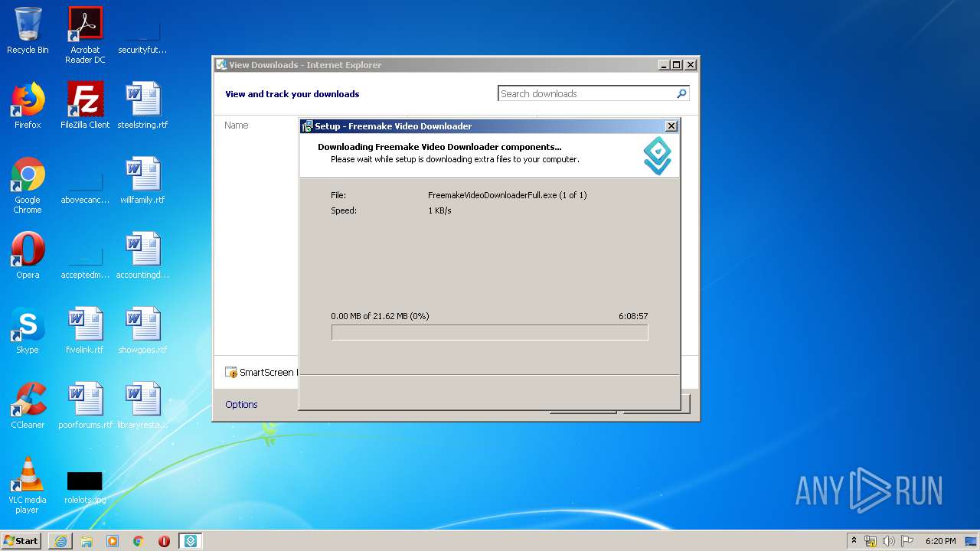
Task: Launch the Opera desktop shortcut
Action: tap(28, 256)
